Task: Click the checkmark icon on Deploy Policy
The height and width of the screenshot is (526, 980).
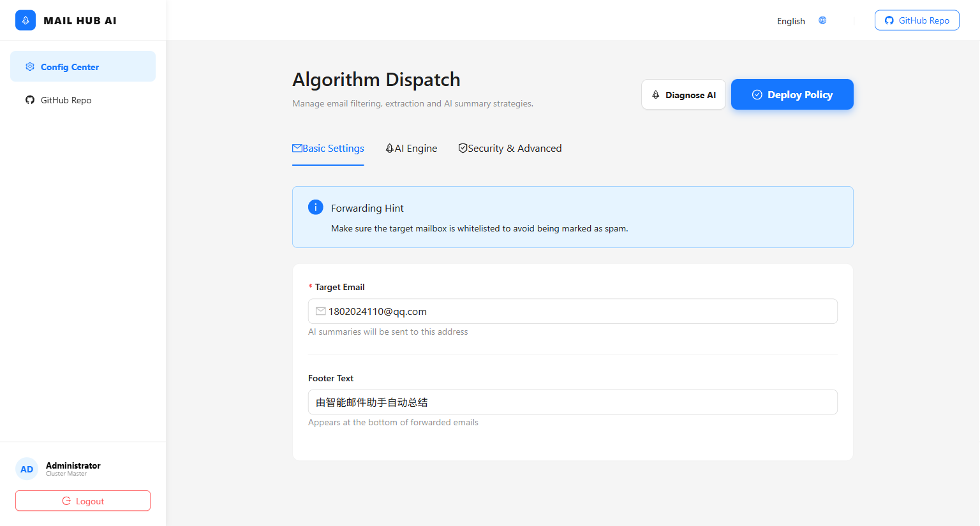Action: pos(757,94)
